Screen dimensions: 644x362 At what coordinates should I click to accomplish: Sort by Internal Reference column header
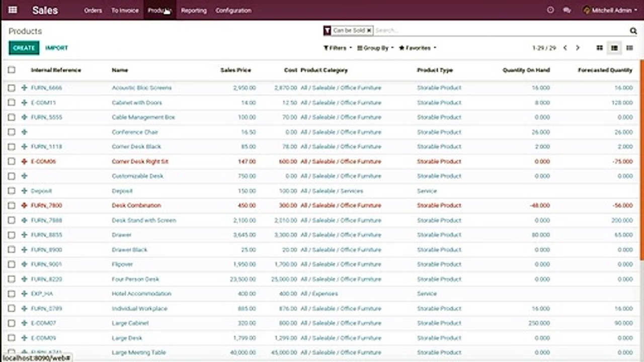tap(56, 70)
